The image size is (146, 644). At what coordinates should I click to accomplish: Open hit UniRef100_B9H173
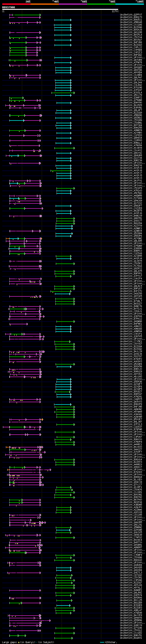pyautogui.click(x=131, y=17)
